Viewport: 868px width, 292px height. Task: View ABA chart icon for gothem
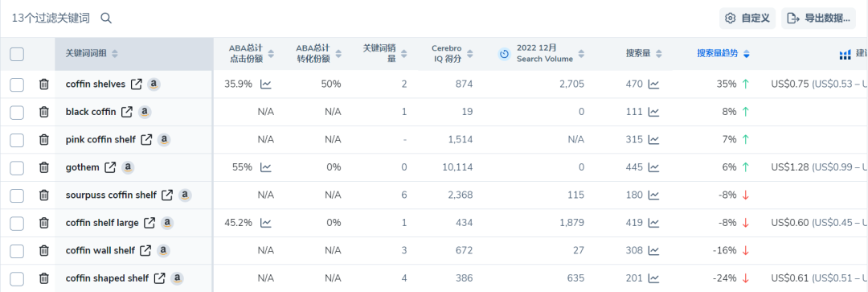[266, 167]
